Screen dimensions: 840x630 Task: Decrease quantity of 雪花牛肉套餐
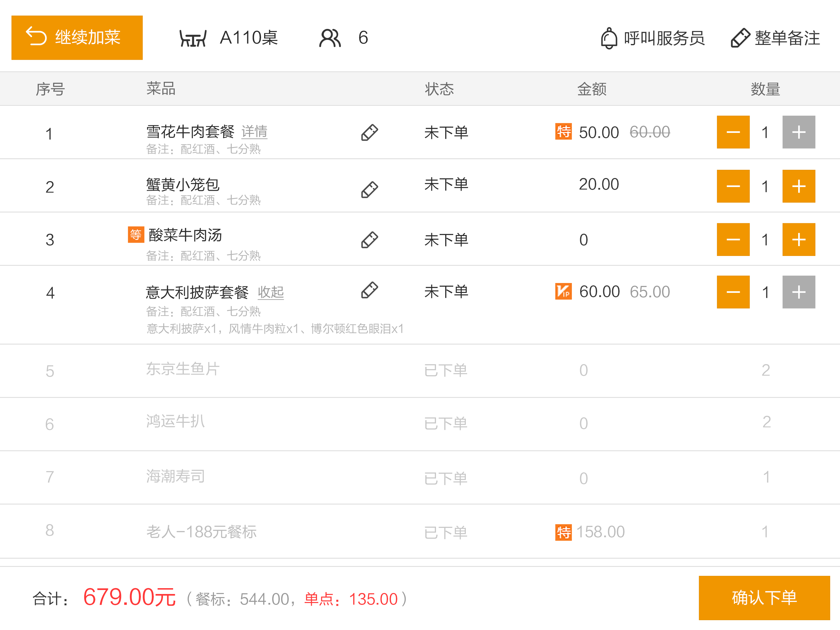[x=733, y=132]
